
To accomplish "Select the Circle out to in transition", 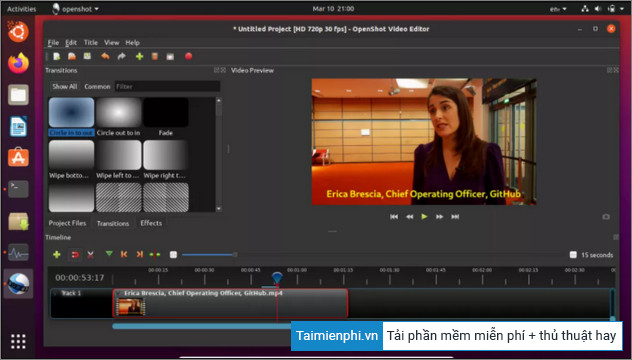I will pyautogui.click(x=118, y=117).
